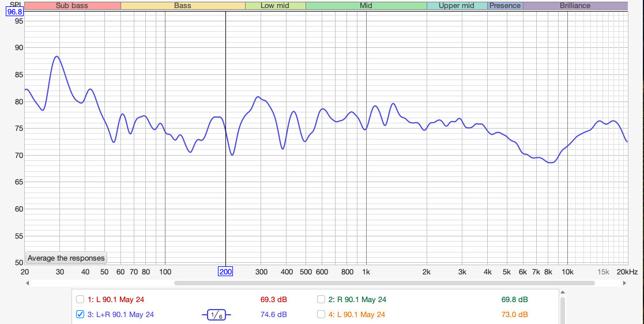This screenshot has height=324, width=644.
Task: Click the Sub bass band label
Action: click(72, 6)
